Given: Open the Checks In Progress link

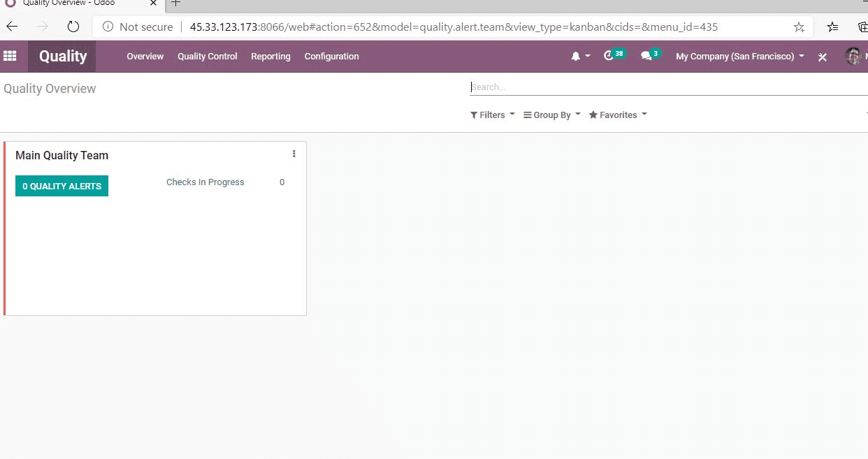Looking at the screenshot, I should click(x=205, y=182).
